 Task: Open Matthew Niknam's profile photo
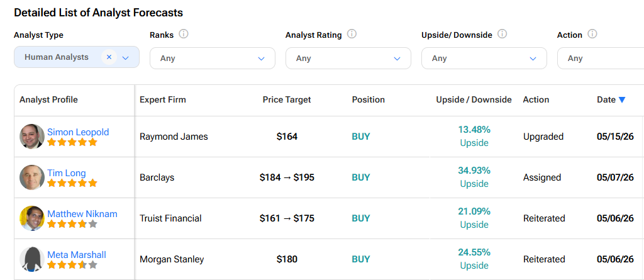pyautogui.click(x=32, y=218)
